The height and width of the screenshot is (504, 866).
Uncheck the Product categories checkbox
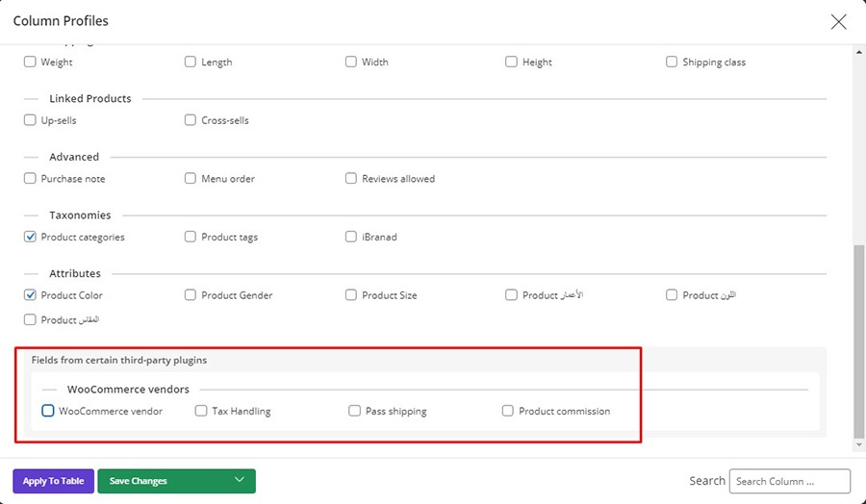(x=31, y=237)
